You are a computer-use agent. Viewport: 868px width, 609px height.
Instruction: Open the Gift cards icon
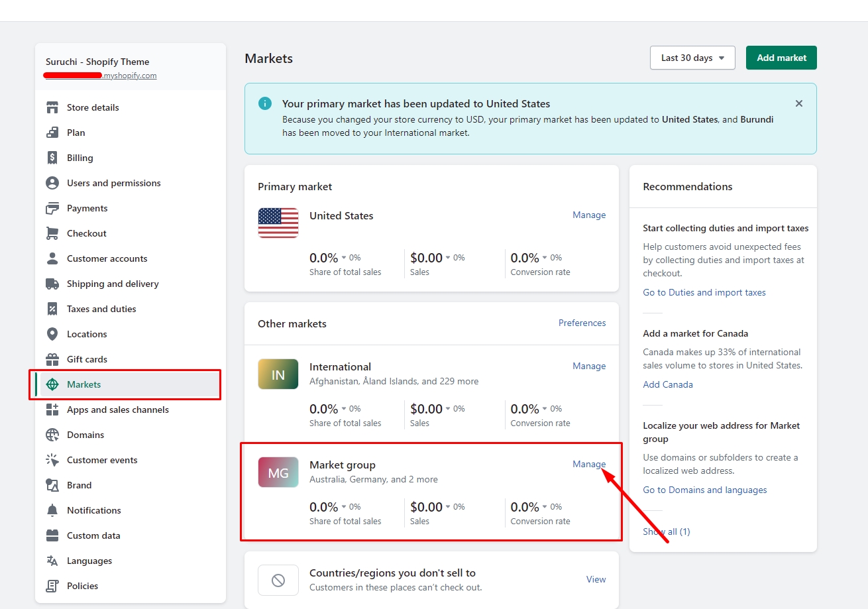click(x=52, y=359)
